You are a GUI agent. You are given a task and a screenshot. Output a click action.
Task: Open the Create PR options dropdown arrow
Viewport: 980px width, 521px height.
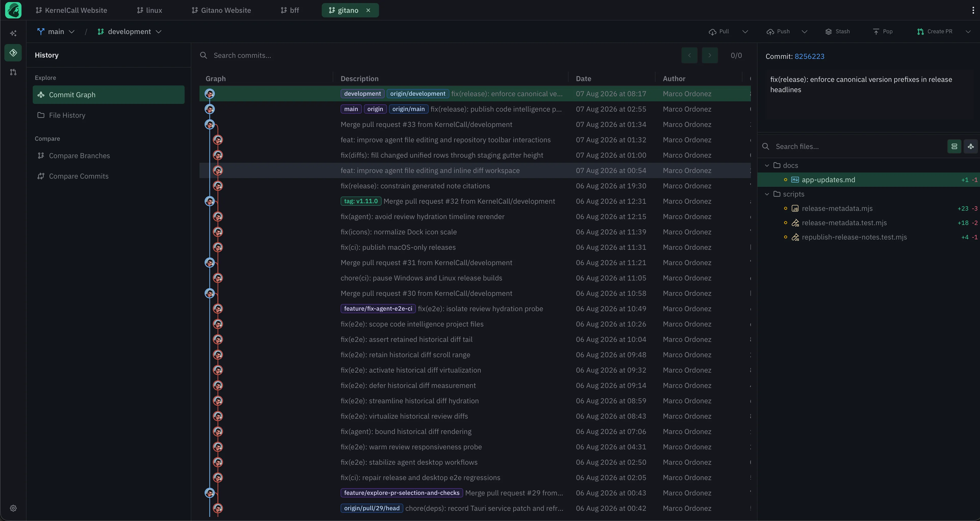pos(968,31)
